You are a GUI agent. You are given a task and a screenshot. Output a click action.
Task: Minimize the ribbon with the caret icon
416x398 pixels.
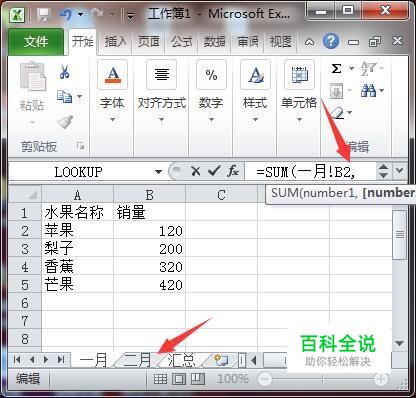309,42
